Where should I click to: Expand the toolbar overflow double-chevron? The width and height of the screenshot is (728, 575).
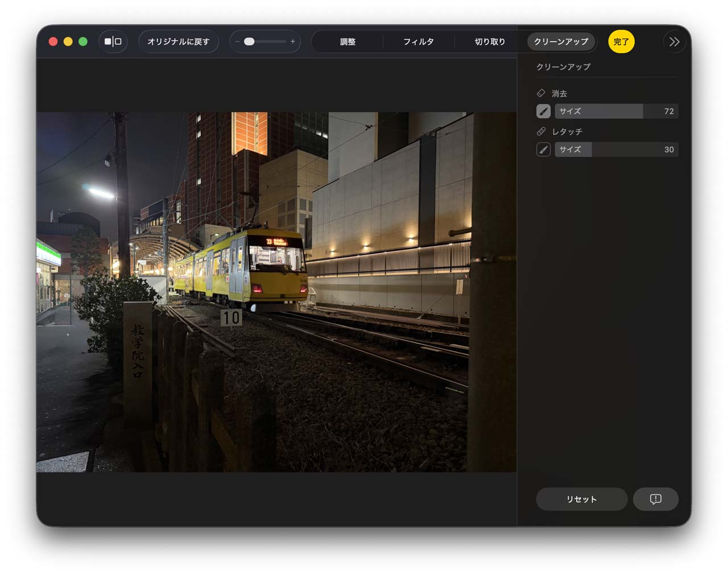point(675,42)
